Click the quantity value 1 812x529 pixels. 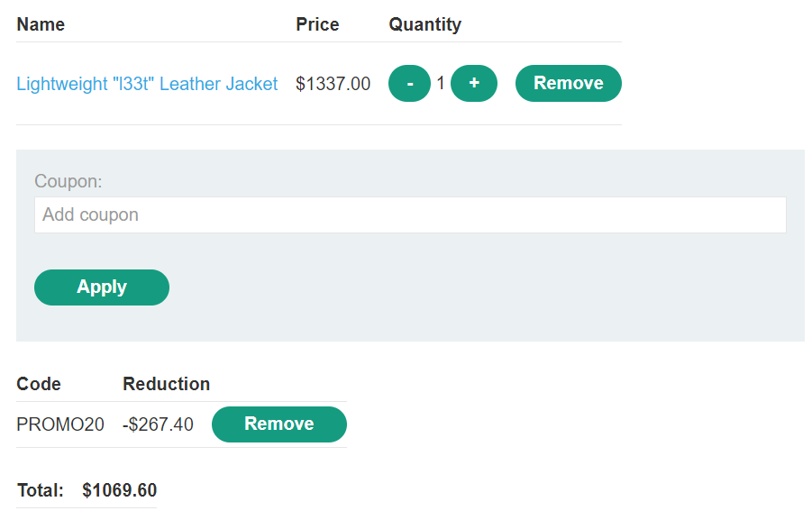(441, 84)
